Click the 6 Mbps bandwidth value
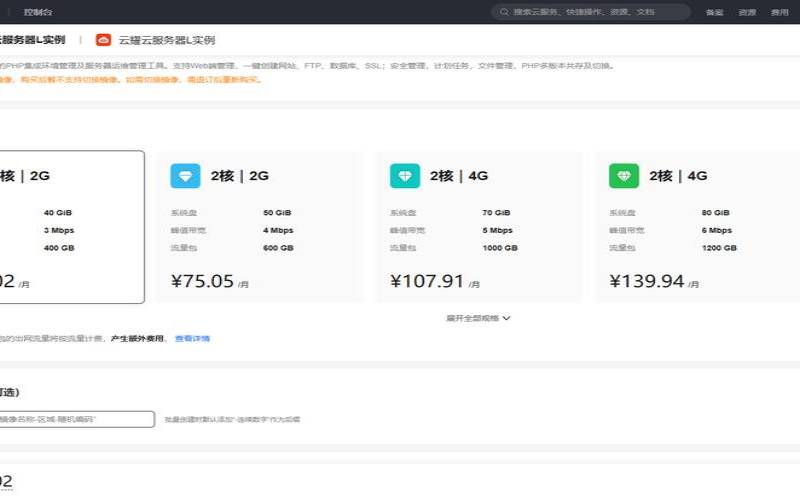The height and width of the screenshot is (500, 800). [717, 230]
